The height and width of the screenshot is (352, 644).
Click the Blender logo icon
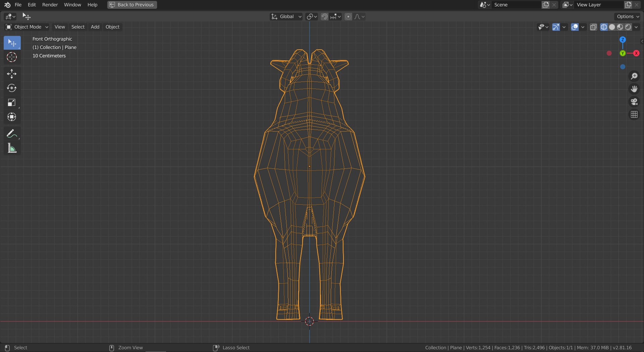pos(7,5)
